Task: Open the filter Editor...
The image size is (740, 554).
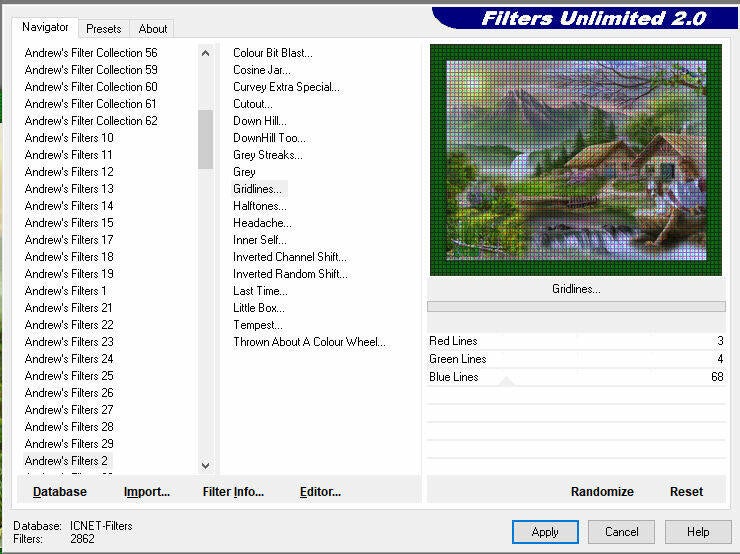Action: click(320, 492)
